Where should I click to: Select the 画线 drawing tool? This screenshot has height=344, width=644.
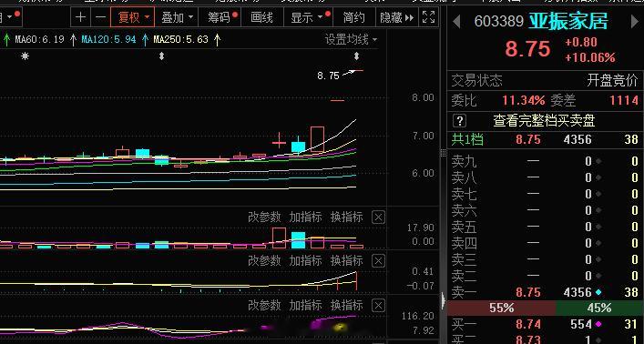coord(261,17)
